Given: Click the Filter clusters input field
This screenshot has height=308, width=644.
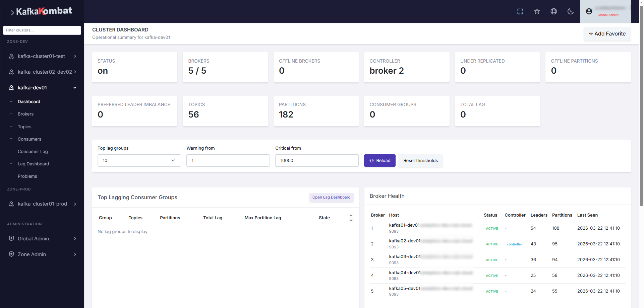Looking at the screenshot, I should 42,30.
